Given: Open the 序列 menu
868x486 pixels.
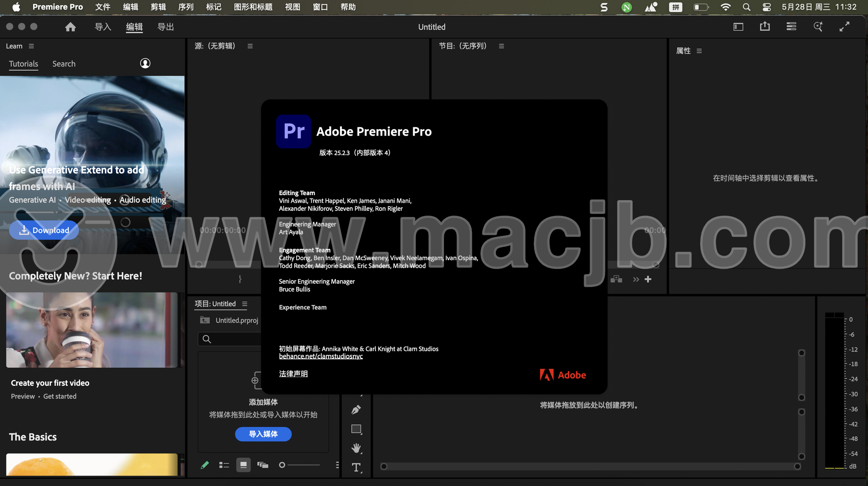Looking at the screenshot, I should [186, 7].
